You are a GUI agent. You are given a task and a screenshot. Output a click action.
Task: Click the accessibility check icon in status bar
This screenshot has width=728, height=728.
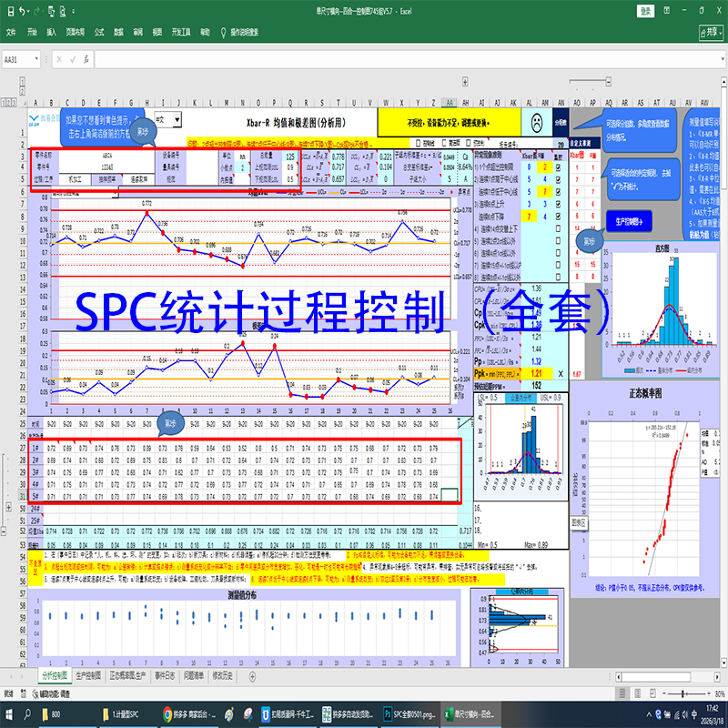(x=35, y=693)
